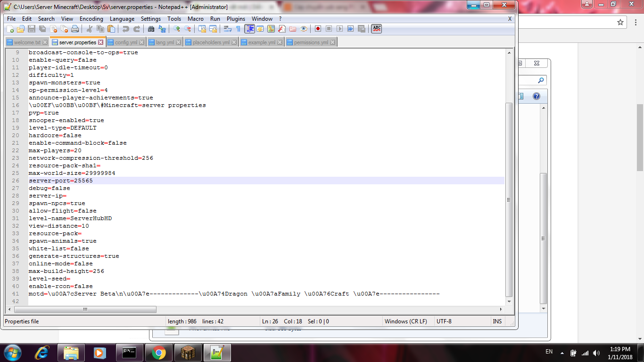Open the View menu

click(x=67, y=19)
